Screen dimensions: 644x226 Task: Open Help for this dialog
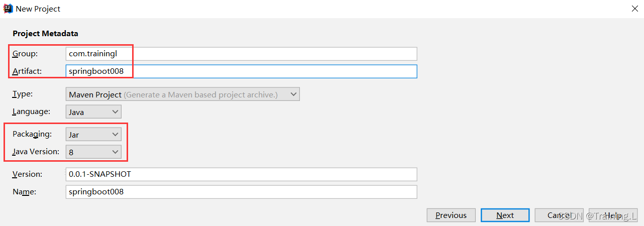[x=613, y=215]
